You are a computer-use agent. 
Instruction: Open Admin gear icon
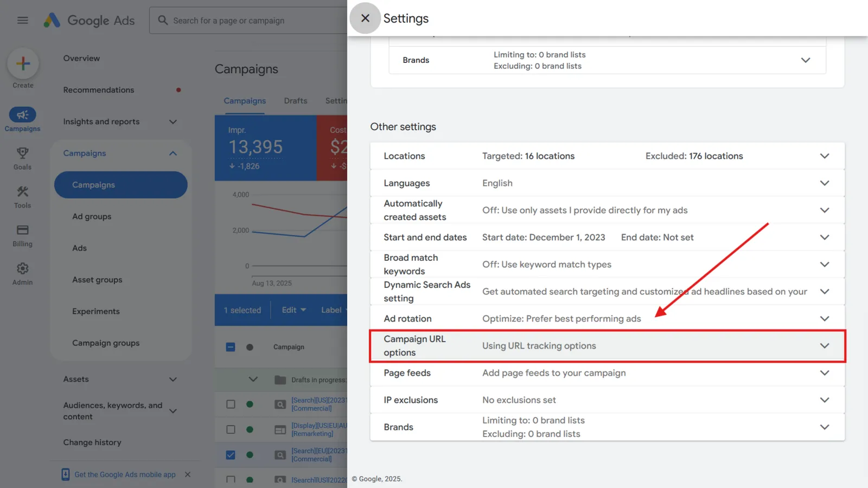point(23,269)
